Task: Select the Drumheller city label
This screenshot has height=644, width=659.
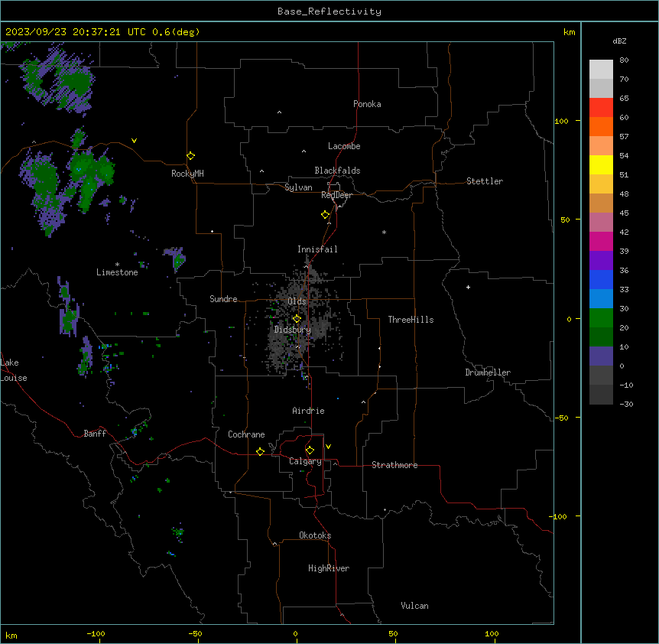Action: [x=488, y=372]
